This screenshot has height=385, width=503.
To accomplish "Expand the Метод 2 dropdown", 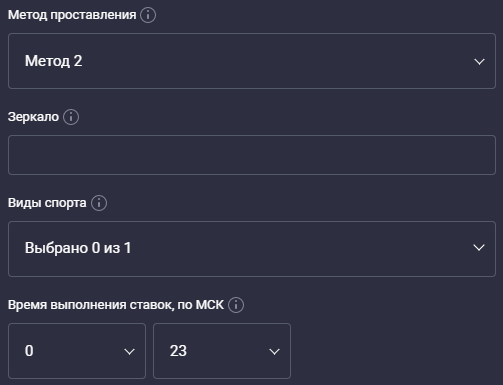I will [x=252, y=61].
